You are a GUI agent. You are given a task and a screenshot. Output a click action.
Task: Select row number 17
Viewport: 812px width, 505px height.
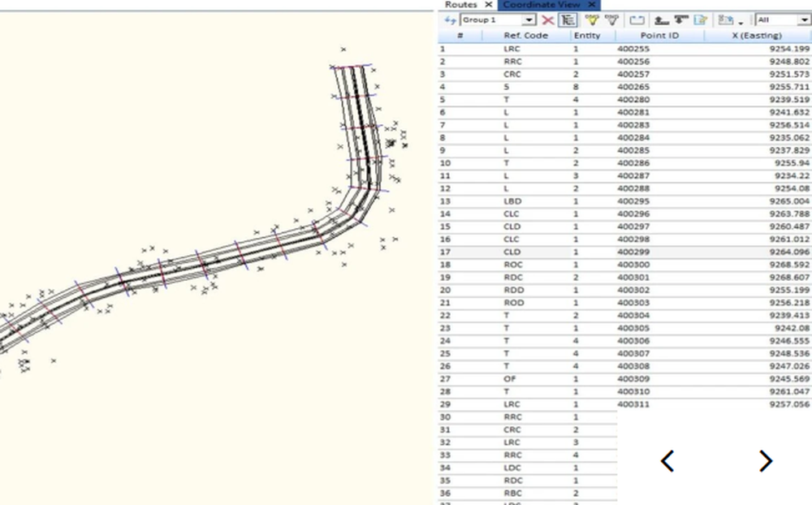coord(445,252)
